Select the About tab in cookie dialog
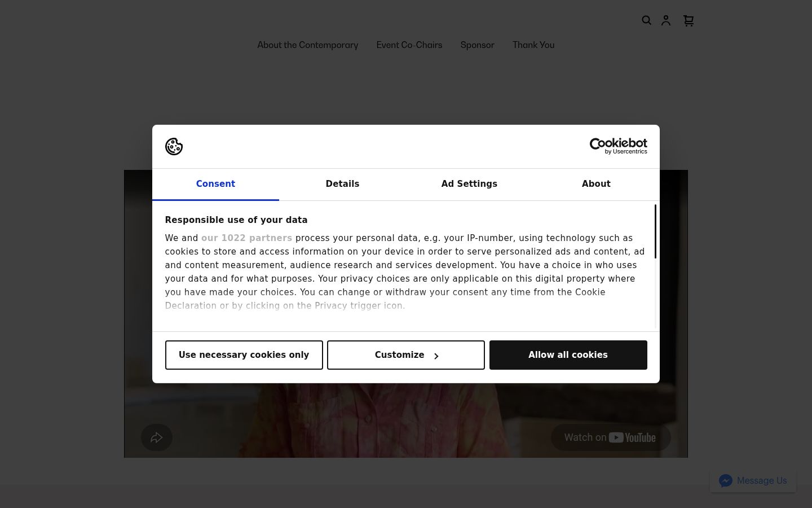The height and width of the screenshot is (508, 812). tap(596, 184)
